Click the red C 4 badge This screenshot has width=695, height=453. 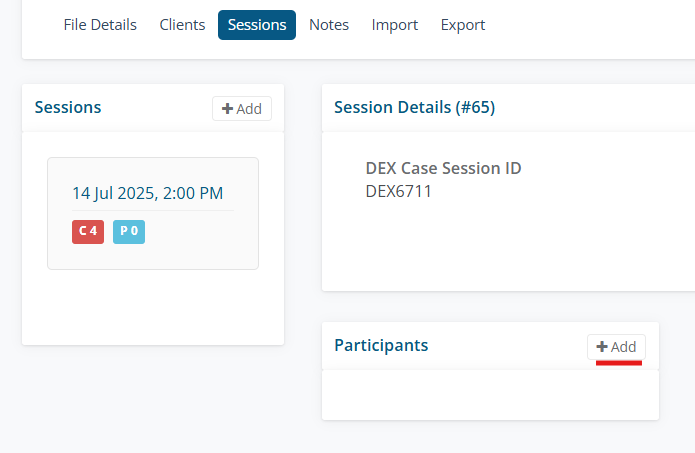(88, 231)
